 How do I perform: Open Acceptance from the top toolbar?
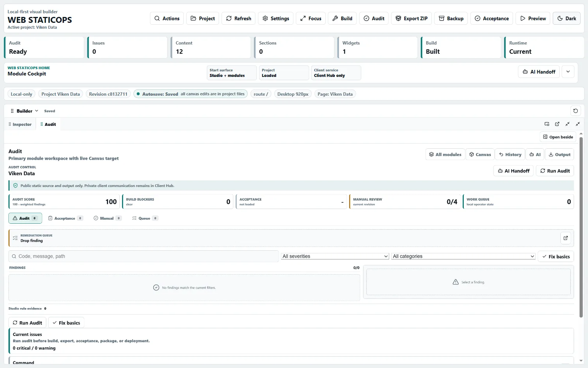tap(492, 18)
